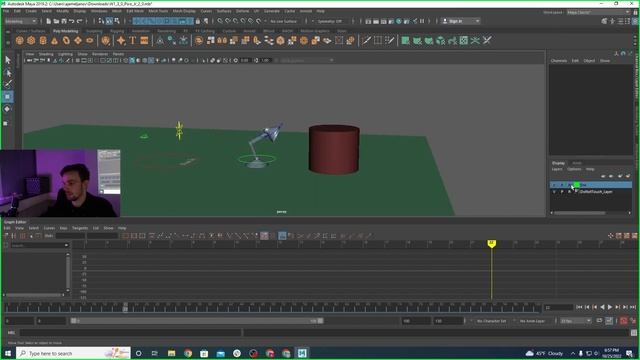
Task: Activate the Select tool in the toolbox
Action: 8,60
